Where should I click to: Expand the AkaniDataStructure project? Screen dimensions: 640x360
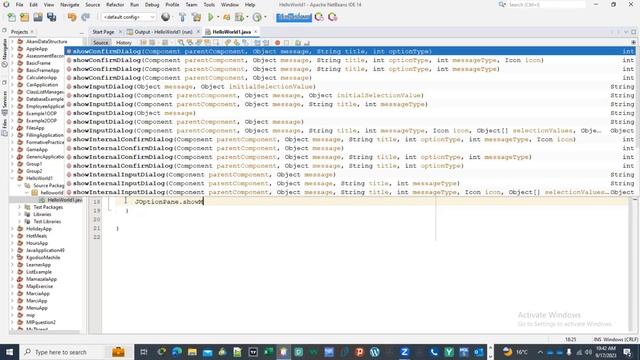(12, 42)
